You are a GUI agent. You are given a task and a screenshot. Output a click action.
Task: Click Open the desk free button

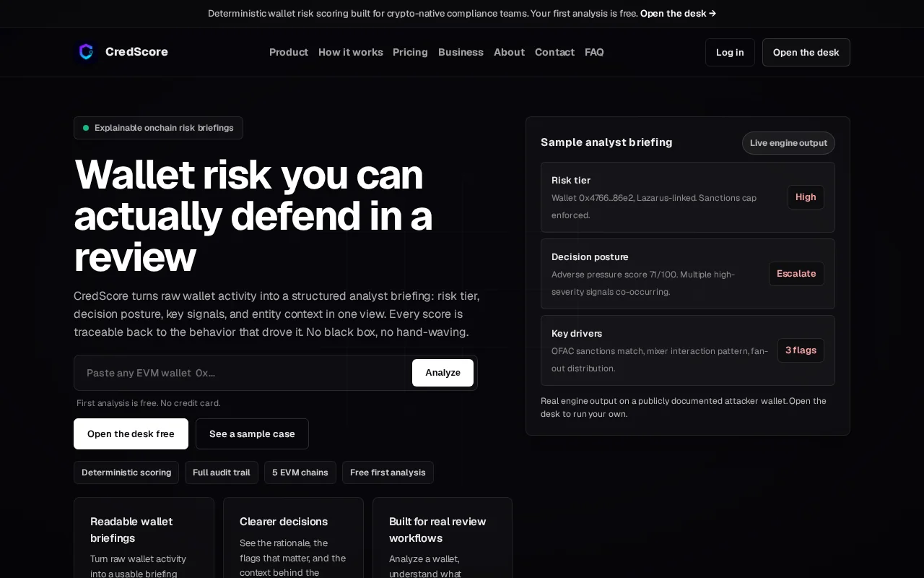(131, 433)
